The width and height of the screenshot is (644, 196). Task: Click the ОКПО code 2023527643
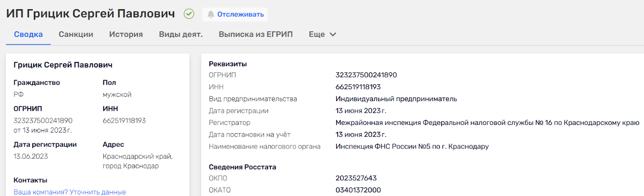[x=356, y=178]
